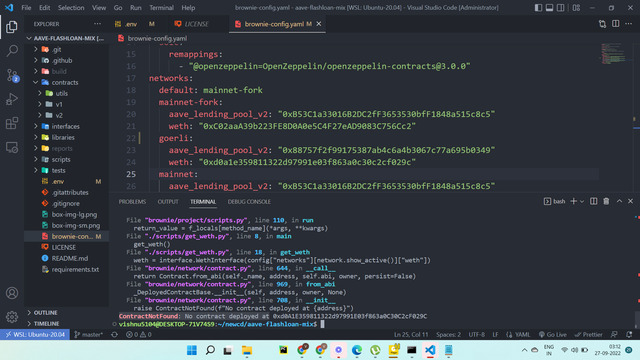Image resolution: width=640 pixels, height=360 pixels.
Task: Open the terminal launch profile dropdown arrow
Action: (x=582, y=201)
